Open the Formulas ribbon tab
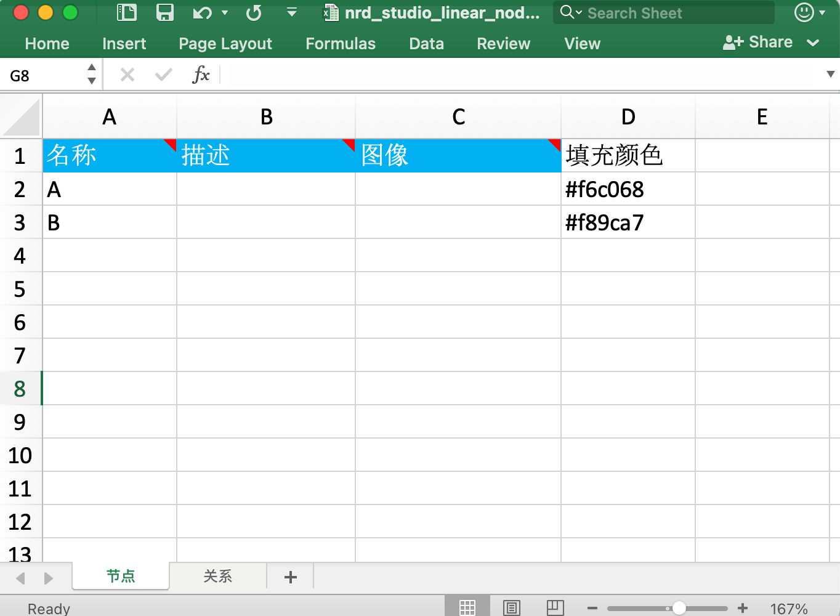 (341, 44)
